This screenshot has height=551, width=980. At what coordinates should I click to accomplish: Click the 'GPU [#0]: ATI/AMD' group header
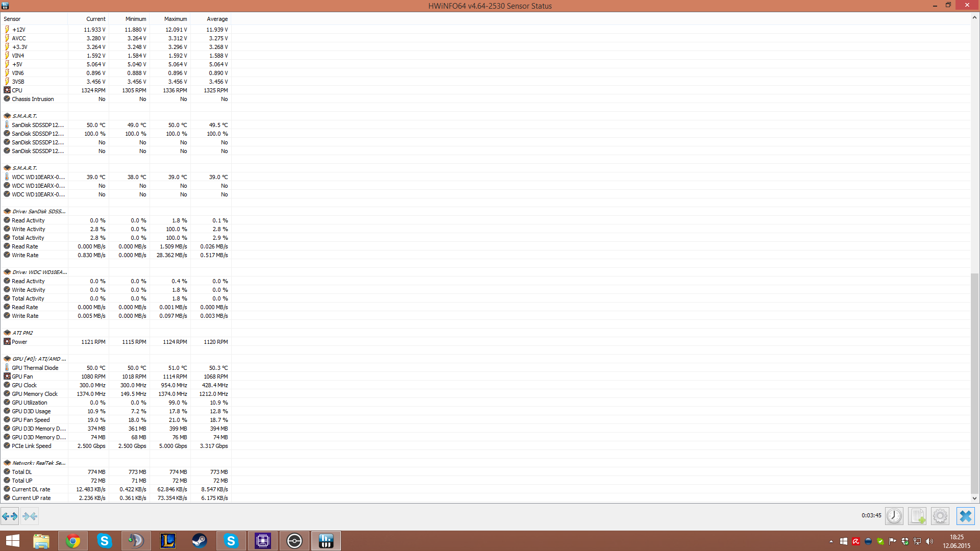[x=39, y=359]
